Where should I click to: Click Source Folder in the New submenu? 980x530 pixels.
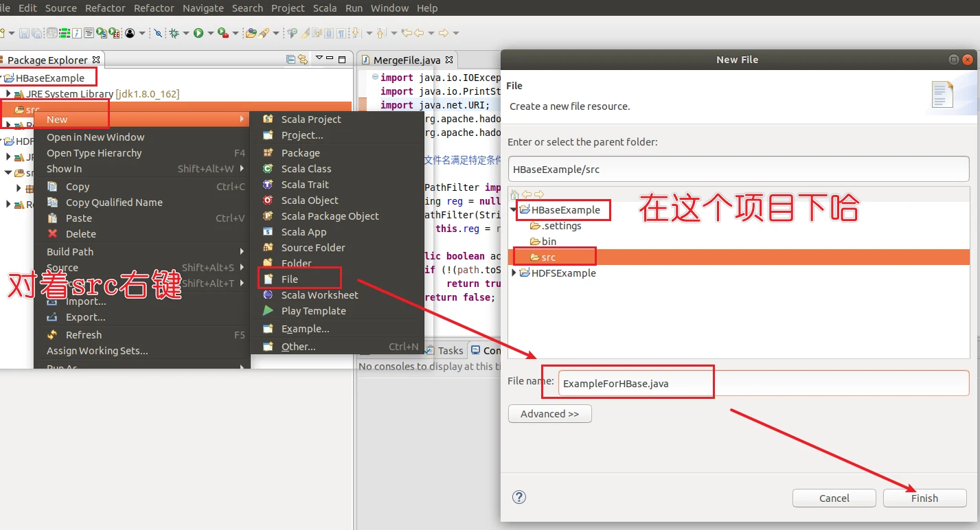(312, 248)
